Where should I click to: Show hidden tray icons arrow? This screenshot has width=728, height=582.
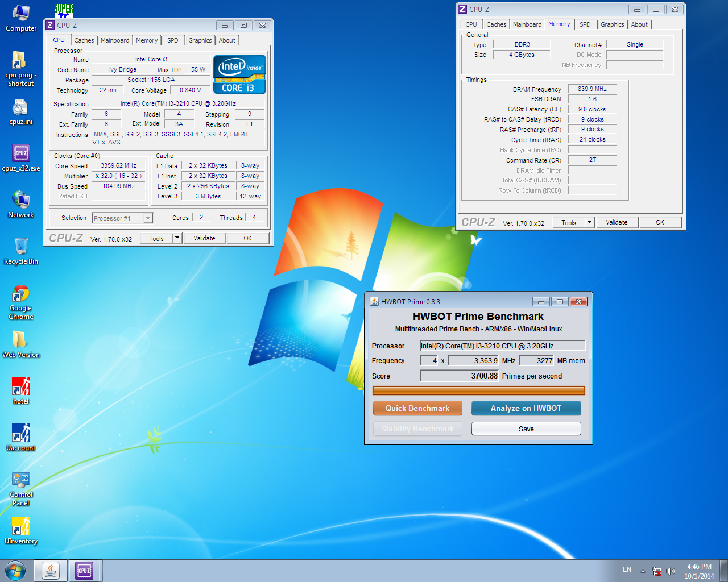click(643, 571)
